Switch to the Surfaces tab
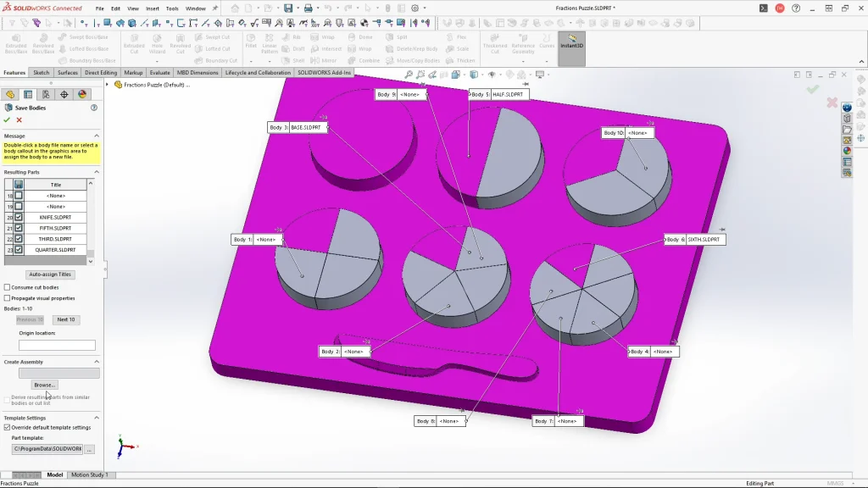The height and width of the screenshot is (488, 868). point(68,73)
